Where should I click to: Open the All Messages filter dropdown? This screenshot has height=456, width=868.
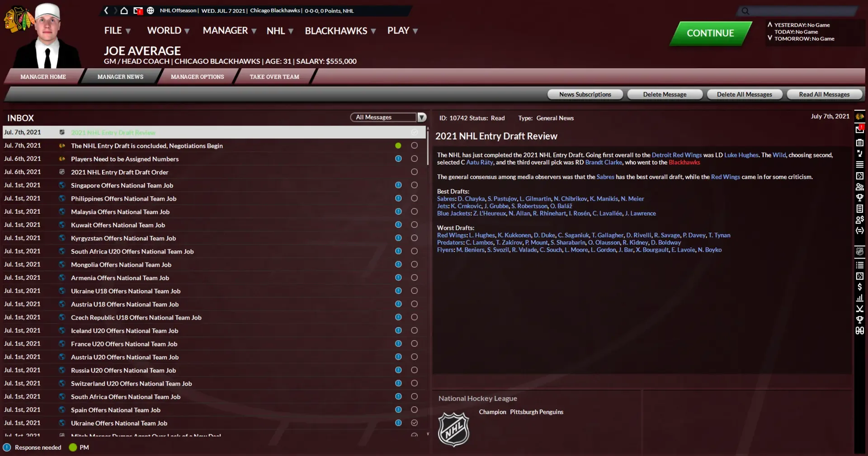[388, 117]
